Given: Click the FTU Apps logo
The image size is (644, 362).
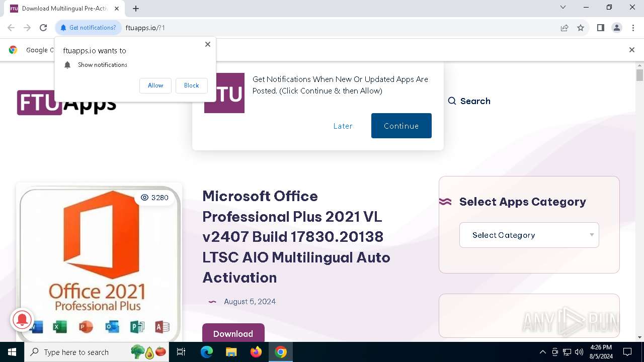Looking at the screenshot, I should [66, 102].
